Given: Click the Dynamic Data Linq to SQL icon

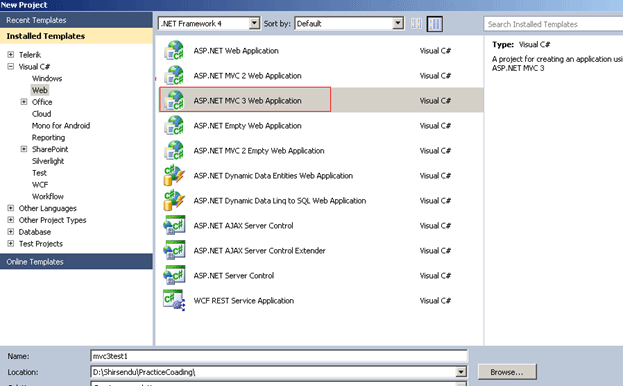Looking at the screenshot, I should [x=174, y=201].
